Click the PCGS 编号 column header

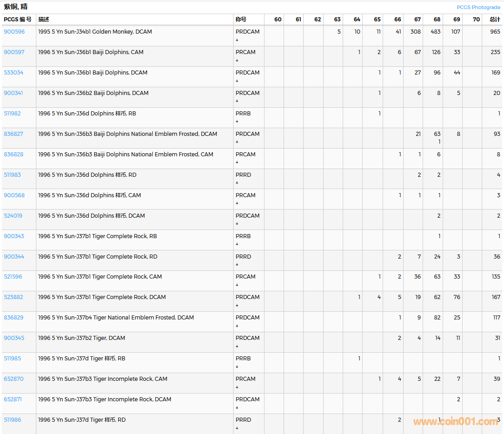point(18,20)
